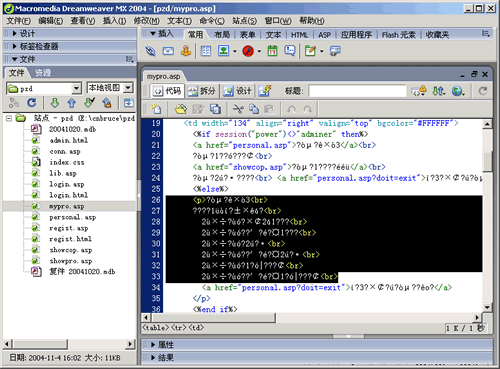The image size is (500, 369).
Task: Insert an email link icon
Action: tap(168, 51)
